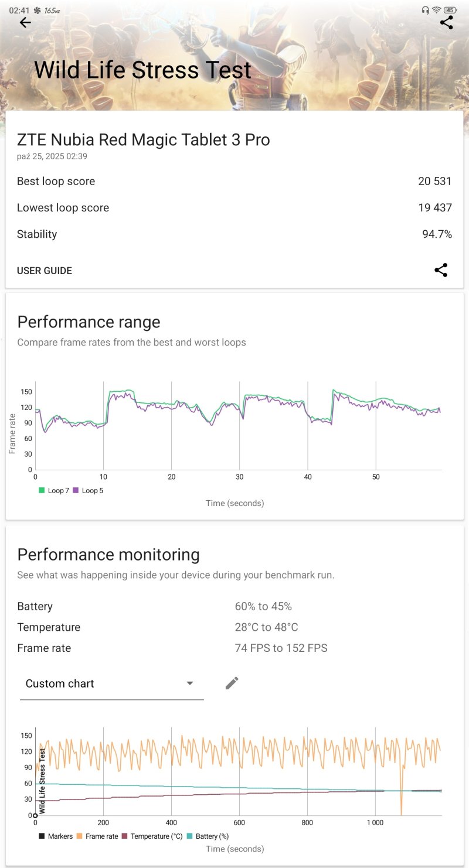Open the Custom chart dropdown
Screen dimensions: 469x868
[111, 684]
